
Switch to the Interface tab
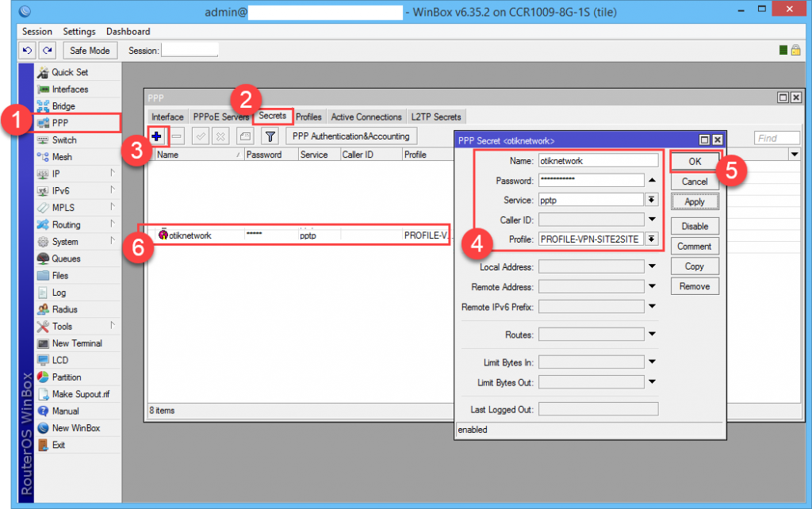pos(167,117)
